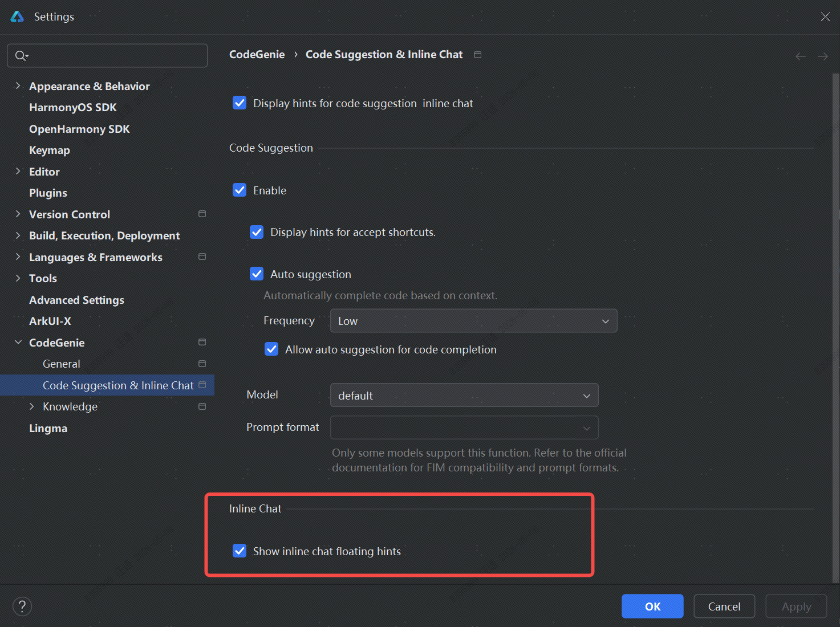Close the Settings dialog with the X
Screen dimensions: 840x627
825,17
